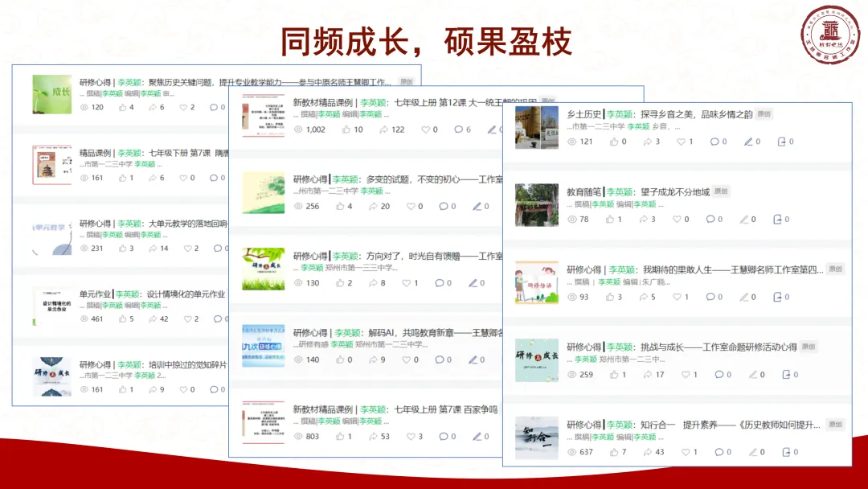Share the 大单元教学的落地回响 article
868x489 pixels.
(x=153, y=248)
